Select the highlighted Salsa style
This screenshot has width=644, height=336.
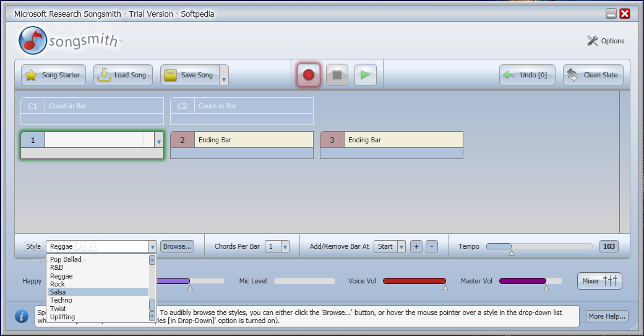click(98, 292)
